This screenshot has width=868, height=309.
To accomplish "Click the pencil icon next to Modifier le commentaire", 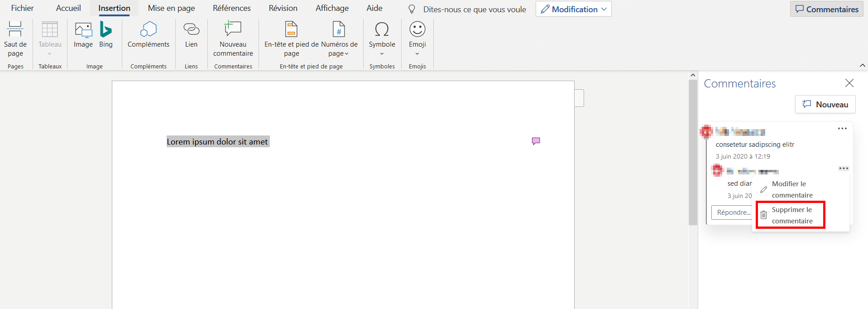I will (764, 189).
